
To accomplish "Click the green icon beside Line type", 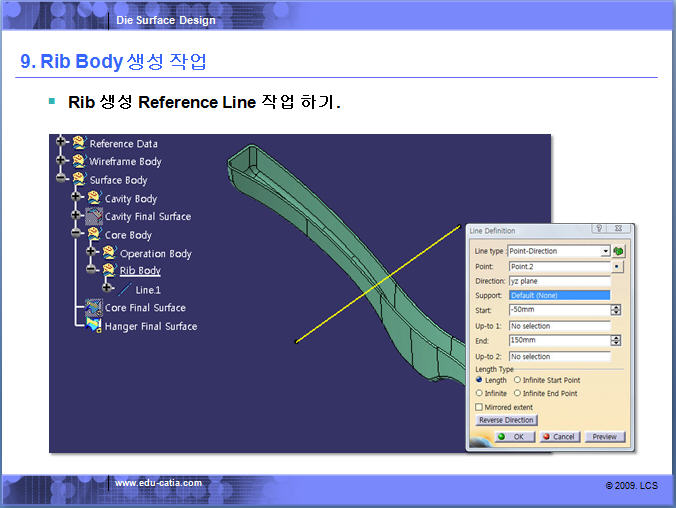I will [x=619, y=251].
